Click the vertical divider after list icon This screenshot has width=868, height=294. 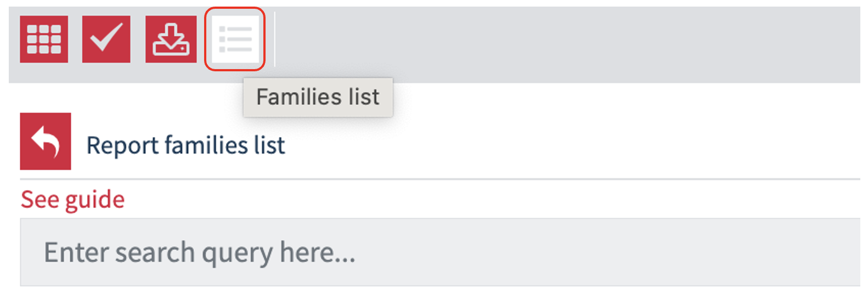tap(274, 39)
